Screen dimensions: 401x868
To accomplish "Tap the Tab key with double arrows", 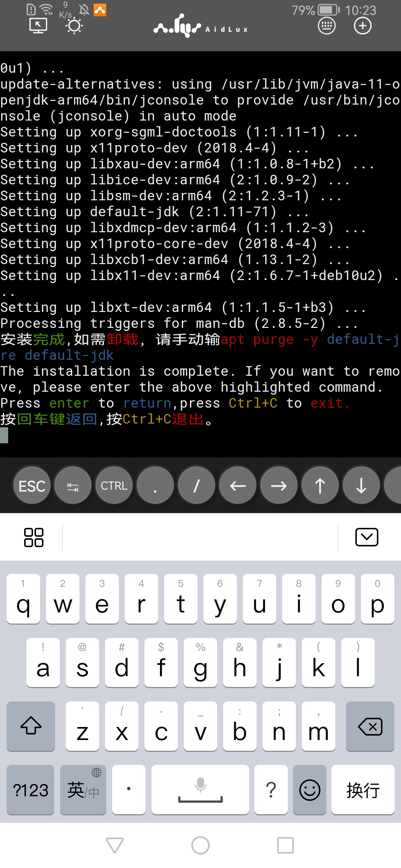I will tap(73, 486).
